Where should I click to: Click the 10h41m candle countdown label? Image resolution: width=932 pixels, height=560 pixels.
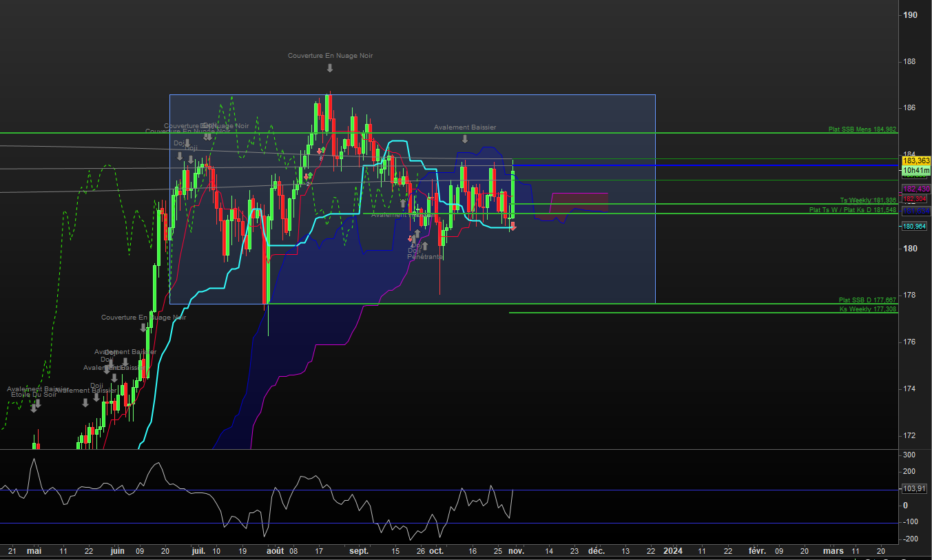click(x=916, y=170)
